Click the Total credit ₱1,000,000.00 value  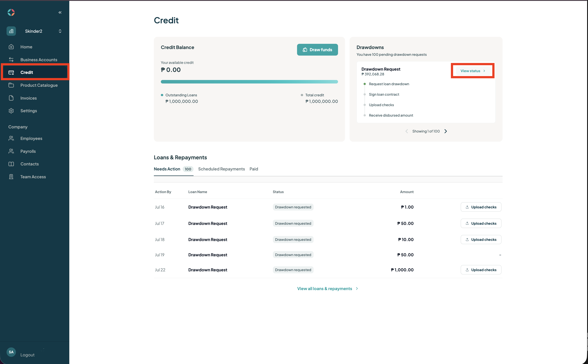click(x=321, y=101)
